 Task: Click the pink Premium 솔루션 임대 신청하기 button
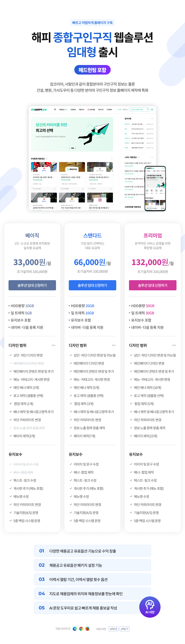(153, 285)
